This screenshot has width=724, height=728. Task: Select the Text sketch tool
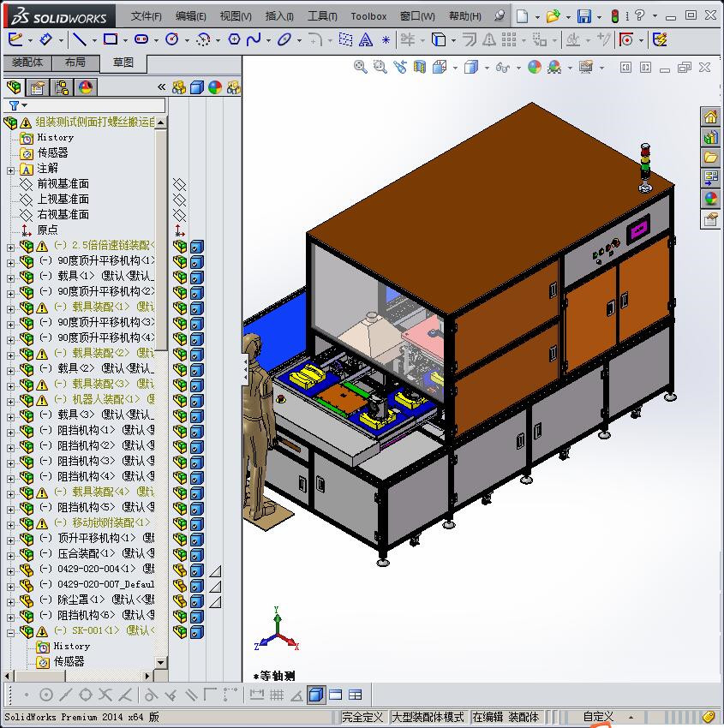(x=366, y=40)
